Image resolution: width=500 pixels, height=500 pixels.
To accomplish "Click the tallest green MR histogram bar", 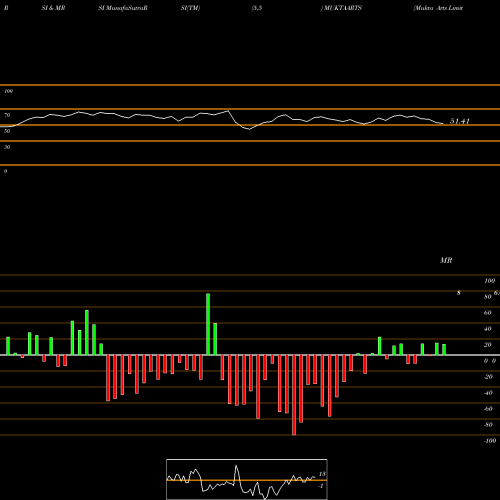I will (208, 324).
